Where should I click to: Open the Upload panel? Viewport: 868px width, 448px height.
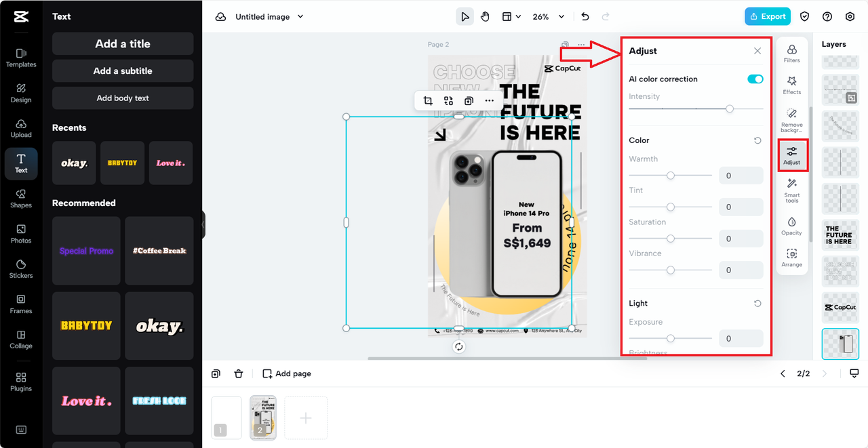pyautogui.click(x=21, y=129)
